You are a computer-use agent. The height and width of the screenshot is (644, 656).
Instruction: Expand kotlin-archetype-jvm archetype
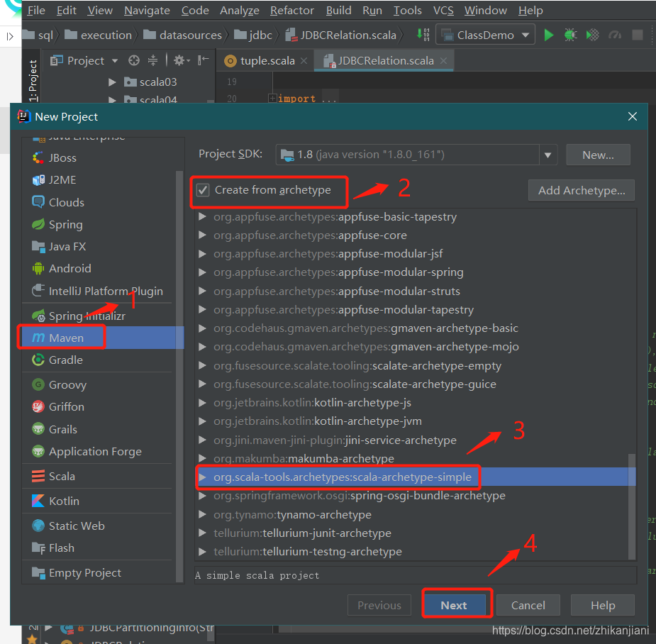203,421
